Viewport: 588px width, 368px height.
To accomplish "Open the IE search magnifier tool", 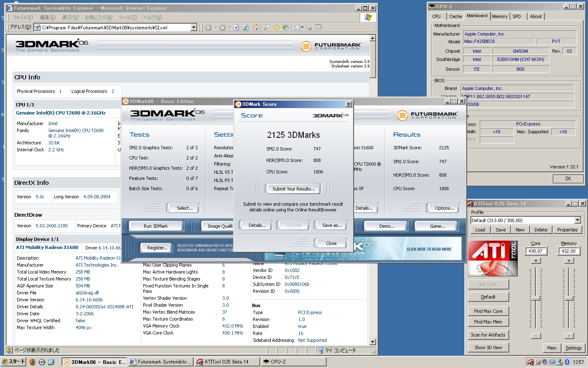I will [x=267, y=27].
